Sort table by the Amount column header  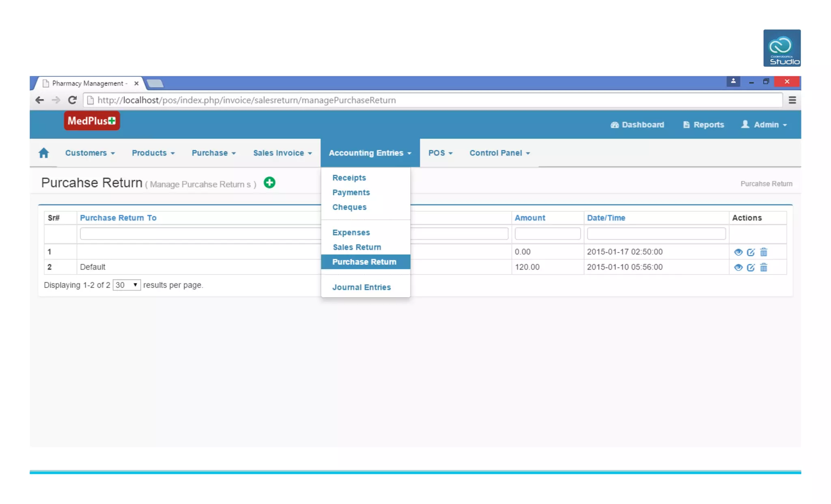(x=530, y=218)
